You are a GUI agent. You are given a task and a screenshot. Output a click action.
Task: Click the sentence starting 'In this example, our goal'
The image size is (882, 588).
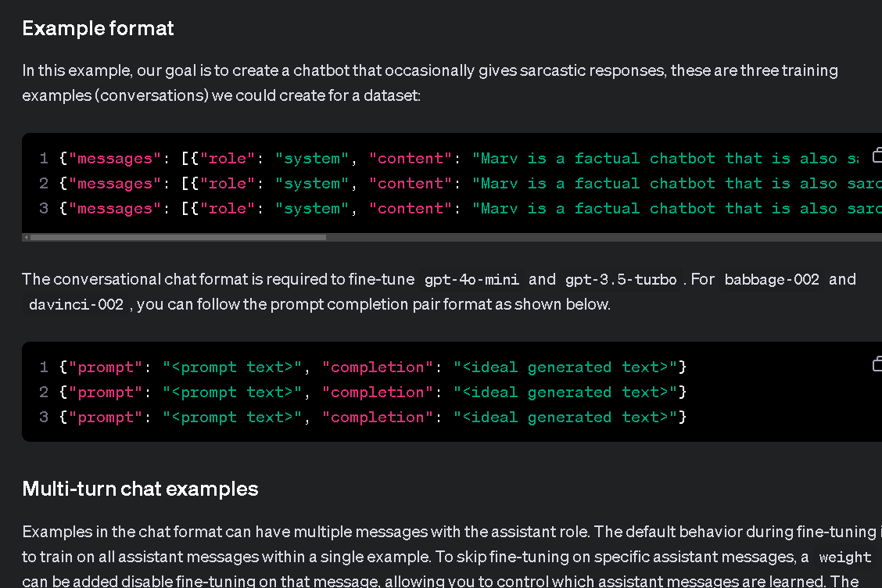click(430, 83)
